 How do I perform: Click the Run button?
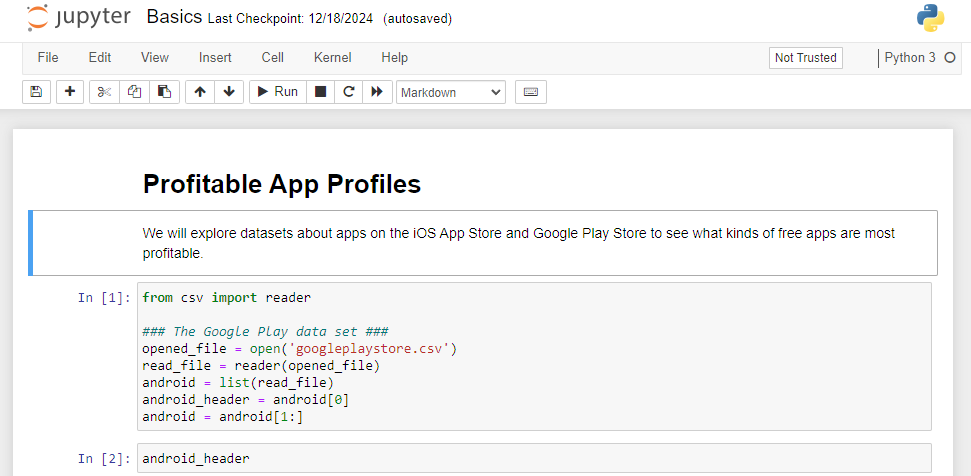coord(277,92)
